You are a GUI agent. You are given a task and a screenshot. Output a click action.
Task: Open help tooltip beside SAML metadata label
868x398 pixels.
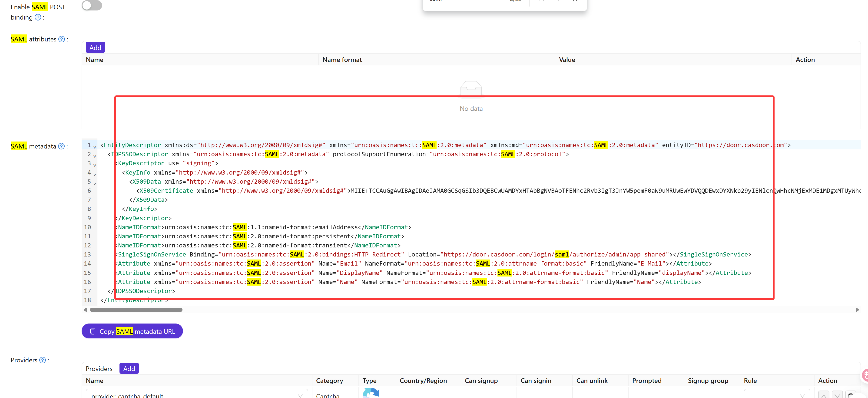61,146
